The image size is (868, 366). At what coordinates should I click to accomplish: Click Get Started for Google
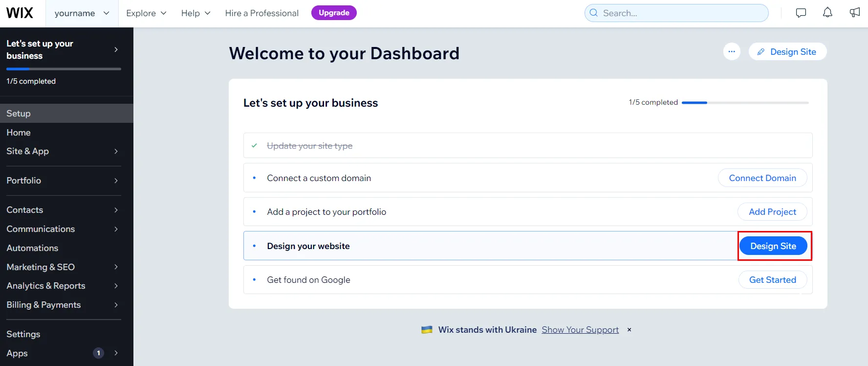(773, 280)
